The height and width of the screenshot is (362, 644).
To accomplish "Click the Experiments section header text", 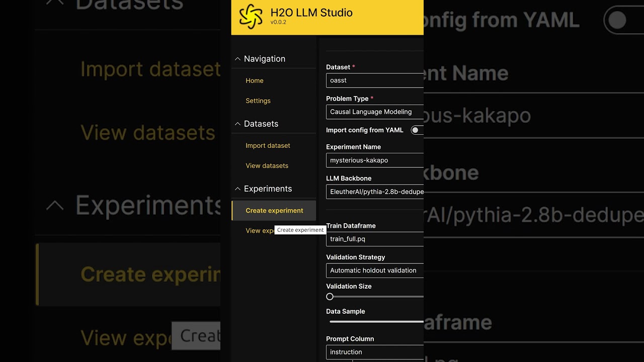I will pyautogui.click(x=268, y=189).
